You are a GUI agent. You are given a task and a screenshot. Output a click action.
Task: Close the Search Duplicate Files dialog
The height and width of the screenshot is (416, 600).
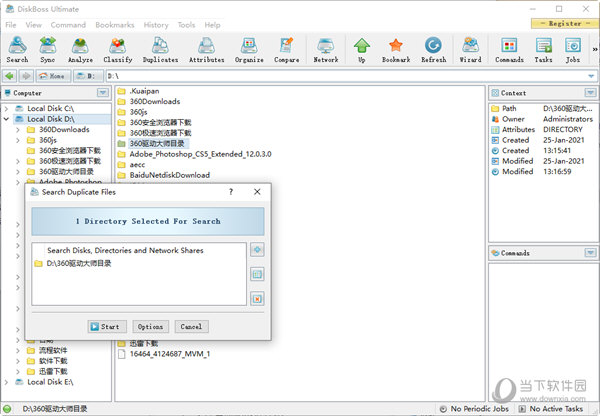[x=257, y=192]
